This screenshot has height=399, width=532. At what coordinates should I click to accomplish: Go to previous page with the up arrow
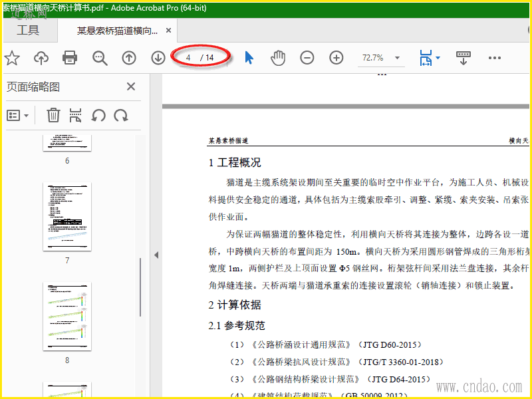(x=129, y=58)
